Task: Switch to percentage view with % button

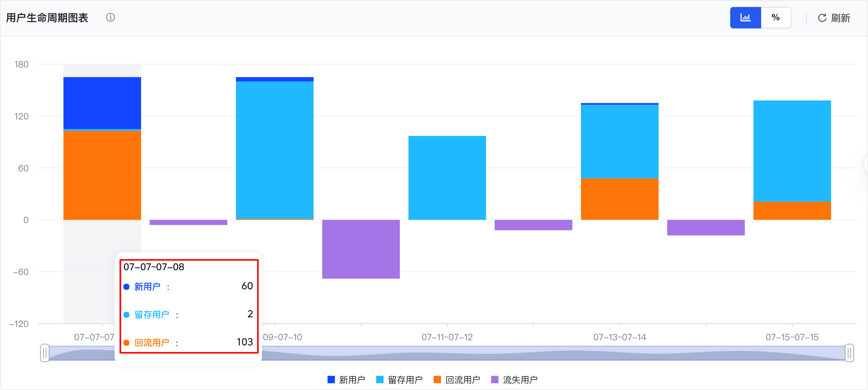Action: click(776, 17)
